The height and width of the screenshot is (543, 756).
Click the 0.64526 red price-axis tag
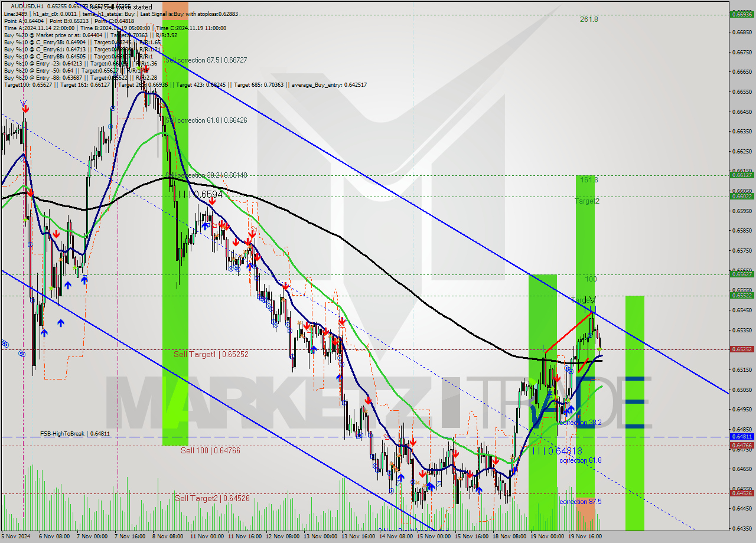coord(741,493)
